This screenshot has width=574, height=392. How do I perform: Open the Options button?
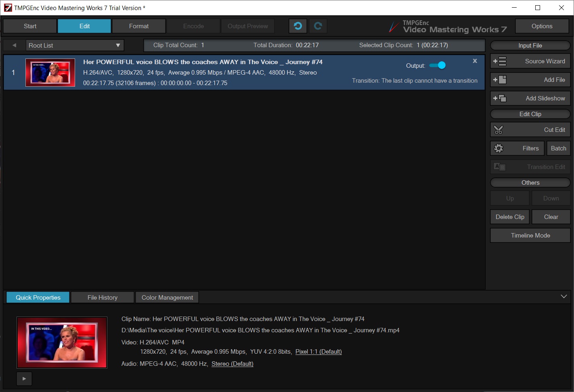pyautogui.click(x=542, y=26)
